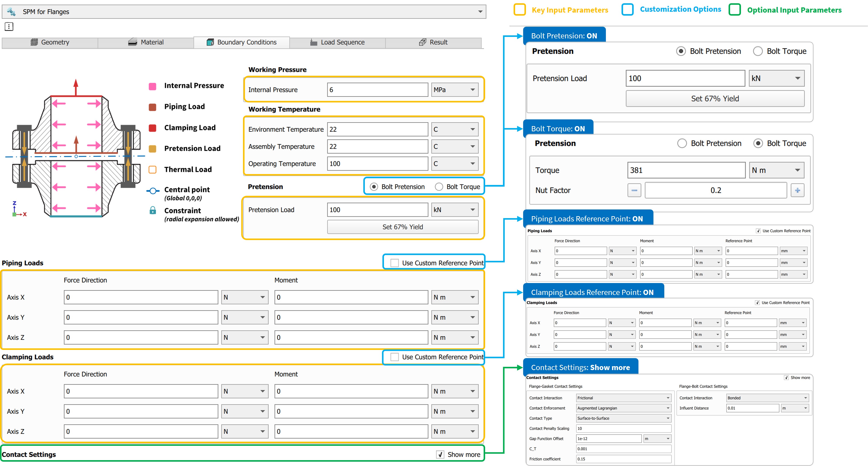Click the Material tab icon
Image resolution: width=868 pixels, height=466 pixels.
(133, 42)
